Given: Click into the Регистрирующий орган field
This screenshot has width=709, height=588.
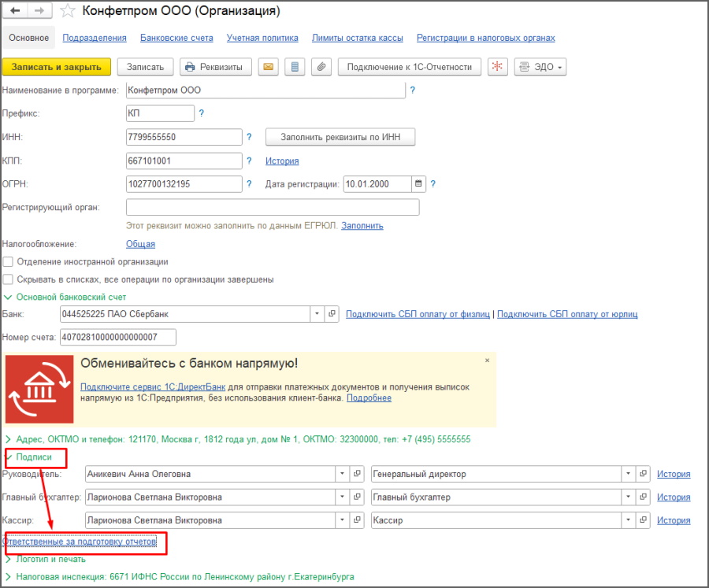Looking at the screenshot, I should [273, 207].
